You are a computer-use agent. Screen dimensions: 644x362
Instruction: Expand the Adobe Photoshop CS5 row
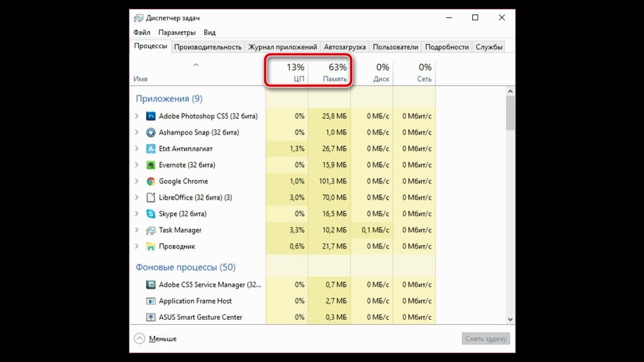(137, 116)
